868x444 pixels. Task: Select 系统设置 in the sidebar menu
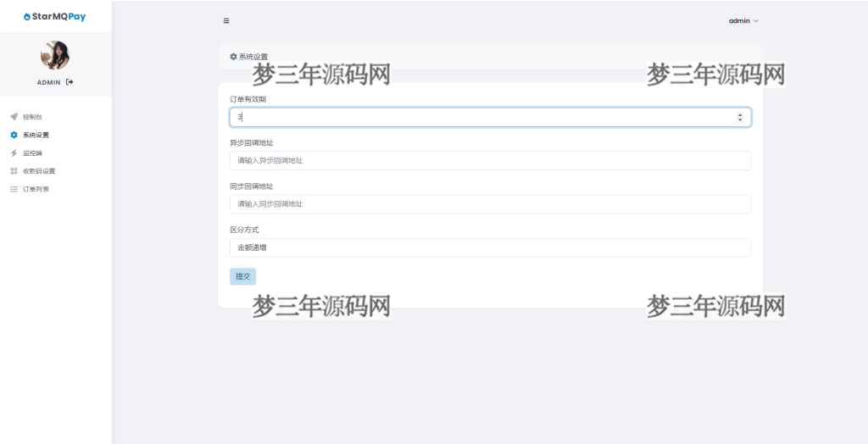[x=36, y=135]
